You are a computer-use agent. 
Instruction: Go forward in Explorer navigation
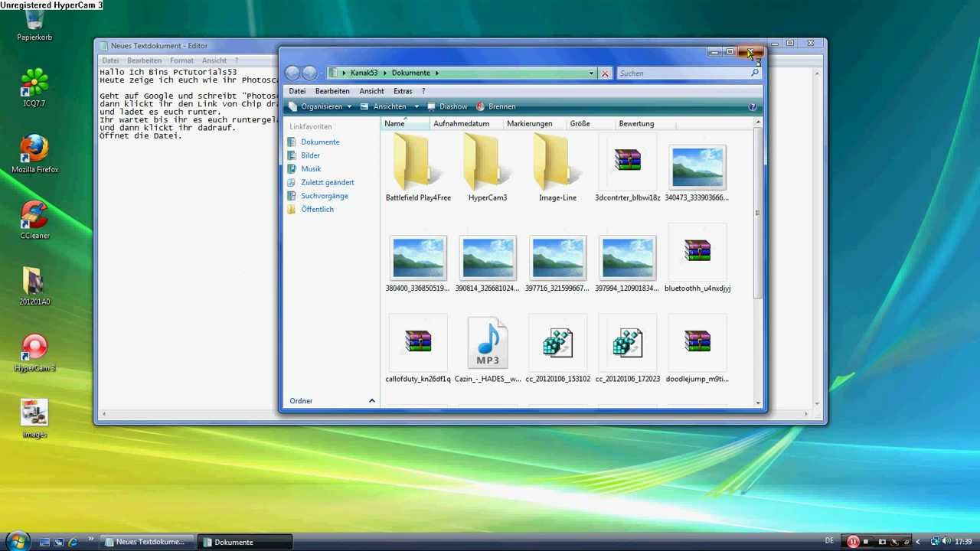click(309, 73)
